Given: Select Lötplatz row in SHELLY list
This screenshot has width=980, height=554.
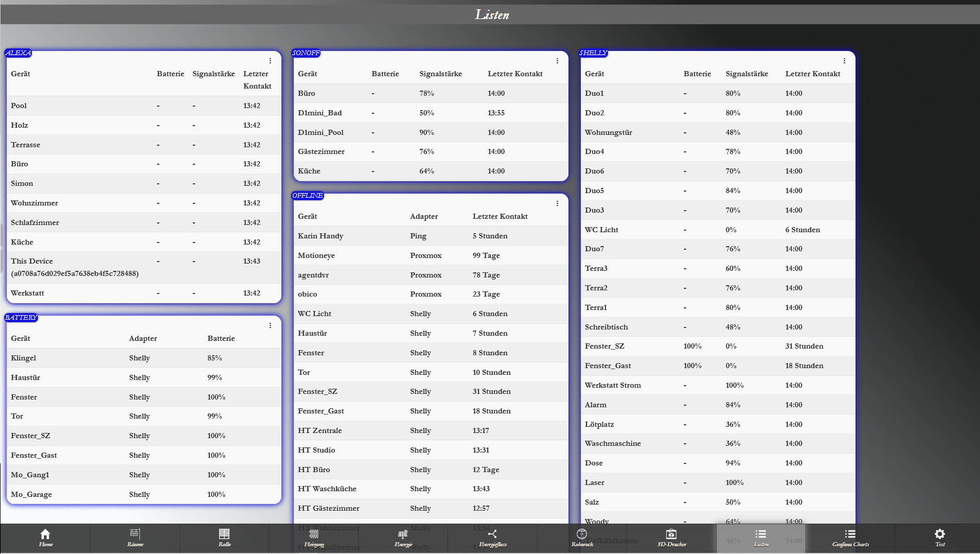Looking at the screenshot, I should (x=718, y=424).
